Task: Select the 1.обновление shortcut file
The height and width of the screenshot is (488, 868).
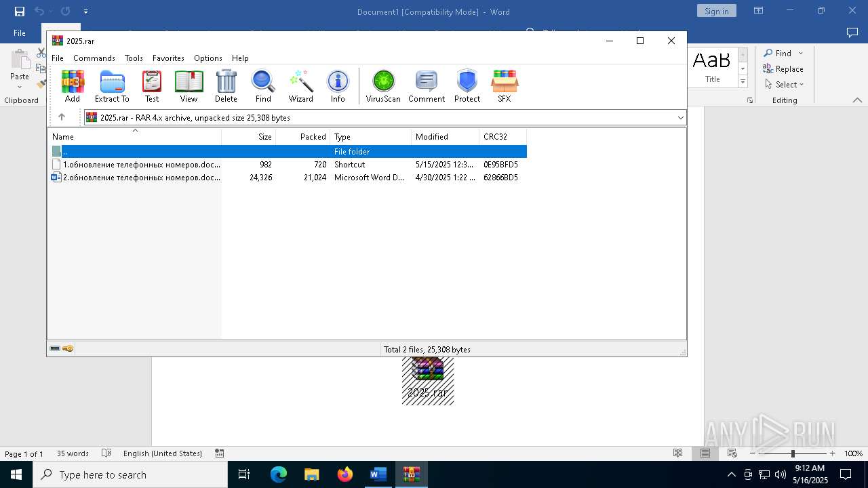Action: pos(288,164)
